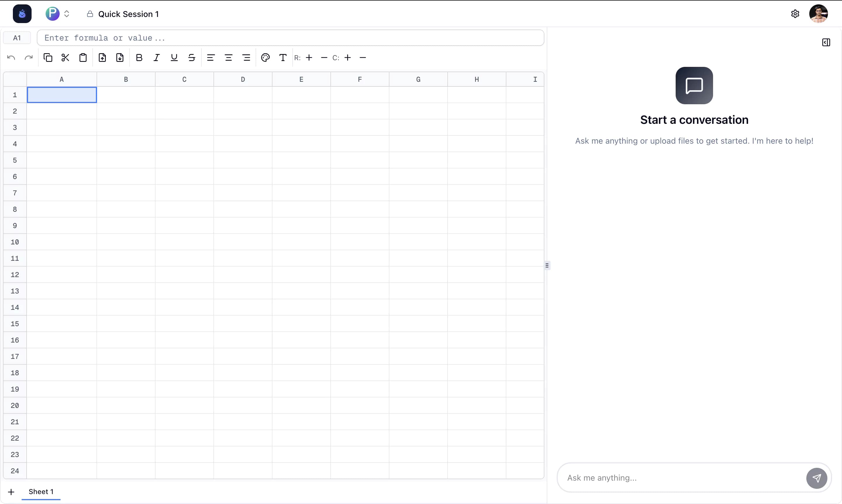Image resolution: width=842 pixels, height=504 pixels.
Task: Toggle italic formatting
Action: (x=156, y=58)
